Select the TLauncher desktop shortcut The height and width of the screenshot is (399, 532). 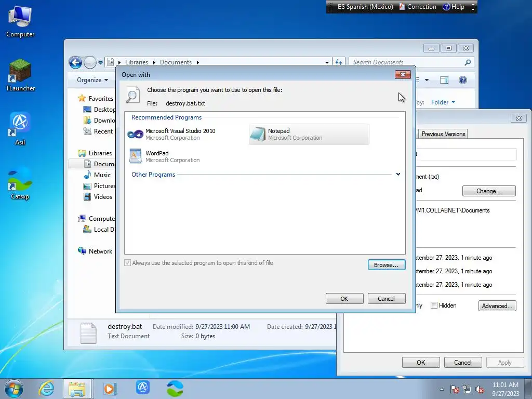[x=20, y=75]
